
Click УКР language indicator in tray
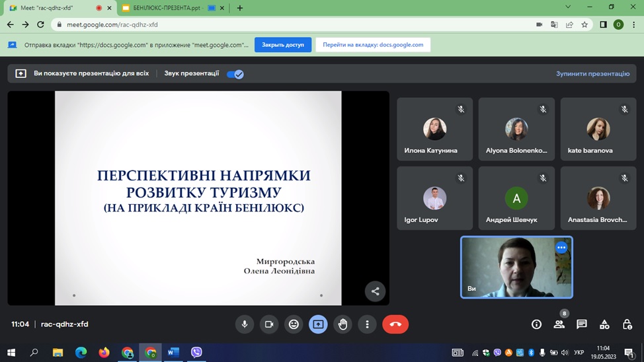point(579,353)
